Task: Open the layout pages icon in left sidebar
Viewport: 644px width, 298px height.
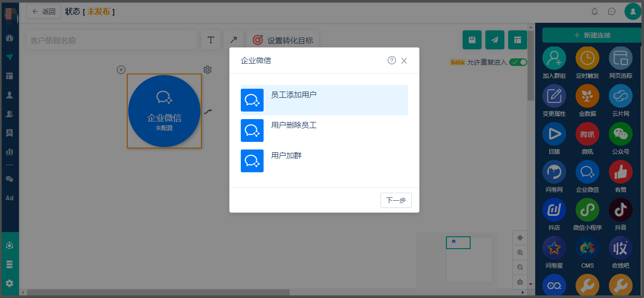Action: pos(9,76)
